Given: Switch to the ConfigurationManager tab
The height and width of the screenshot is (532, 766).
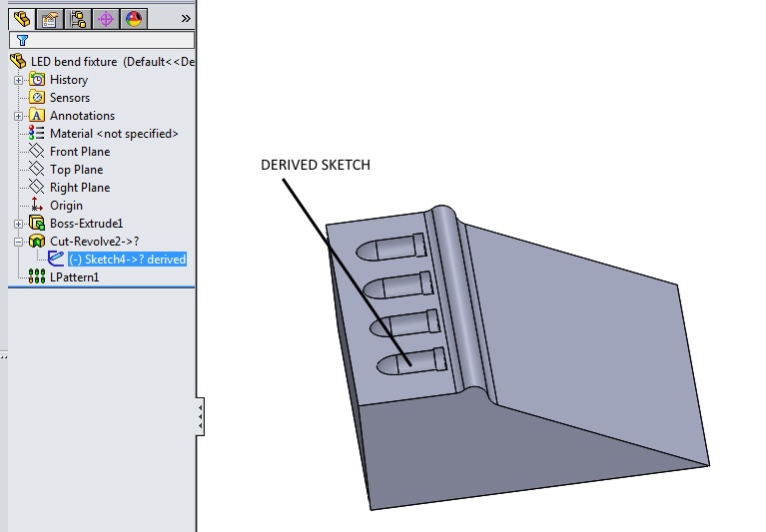Looking at the screenshot, I should point(78,20).
